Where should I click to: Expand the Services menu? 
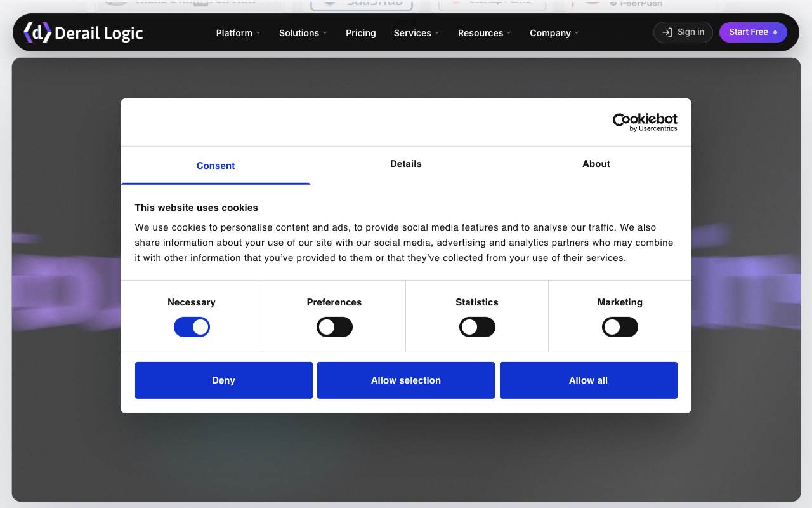417,33
